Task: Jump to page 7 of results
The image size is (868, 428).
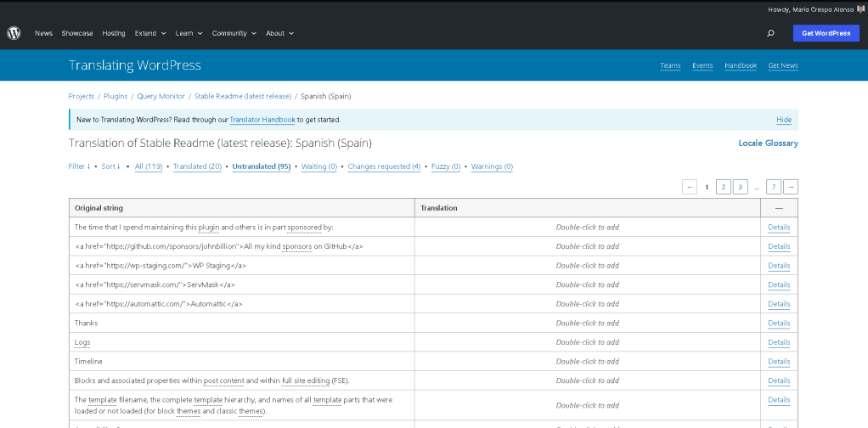Action: pos(773,187)
